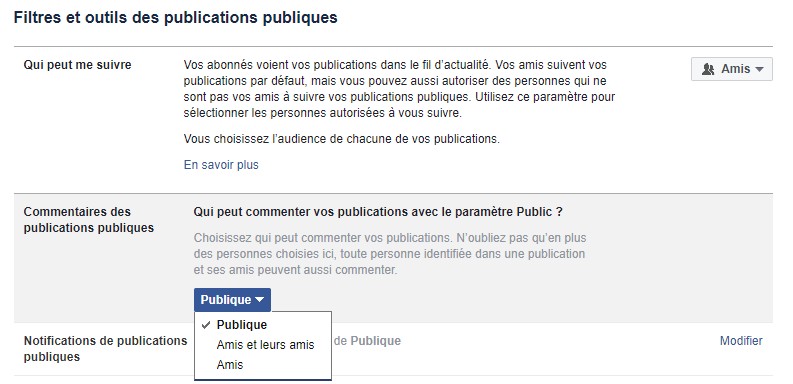This screenshot has height=384, width=793.
Task: Click the Commentaires des publications publiques label
Action: pyautogui.click(x=89, y=220)
